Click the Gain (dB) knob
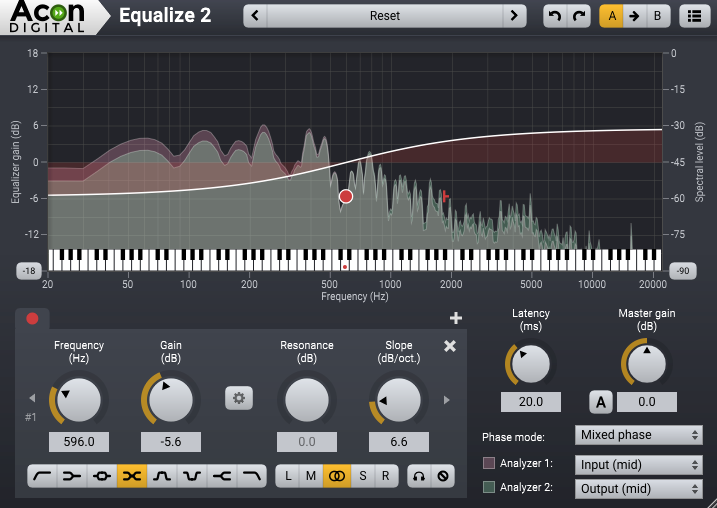The height and width of the screenshot is (508, 717). tap(171, 400)
